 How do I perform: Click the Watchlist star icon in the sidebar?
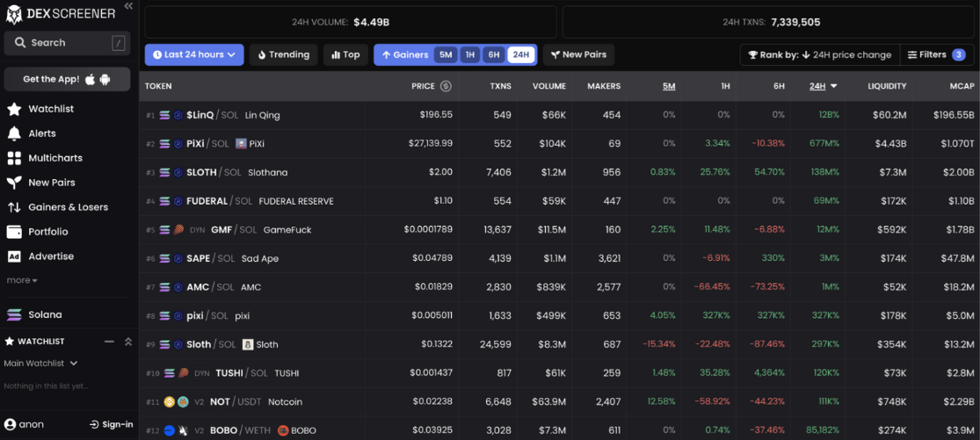tap(14, 109)
